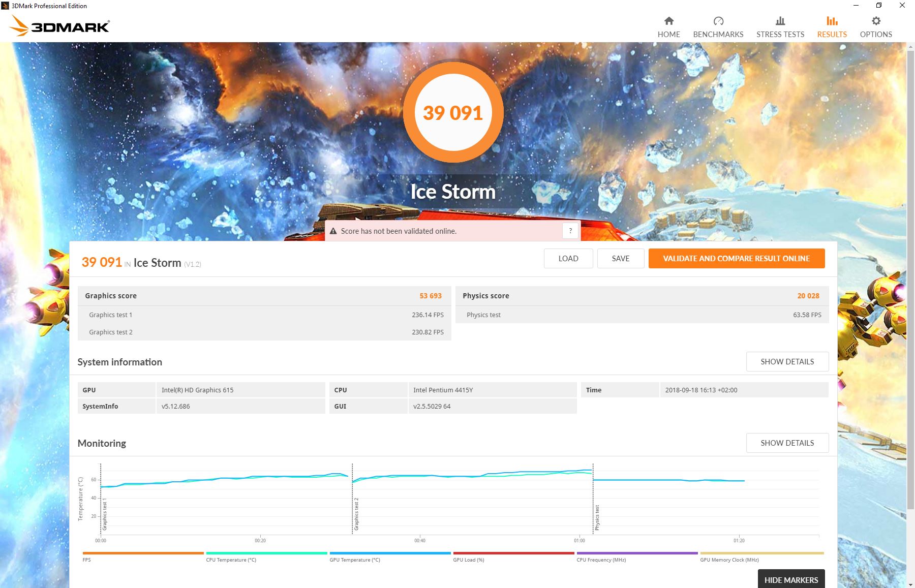The height and width of the screenshot is (588, 915).
Task: Click the Monitoring section heading
Action: tap(102, 443)
